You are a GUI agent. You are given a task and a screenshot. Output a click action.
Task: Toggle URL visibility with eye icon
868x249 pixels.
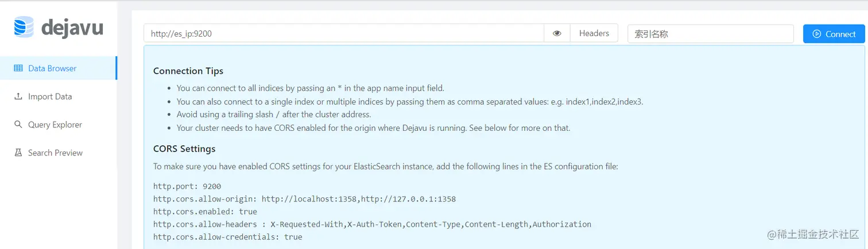tap(557, 33)
